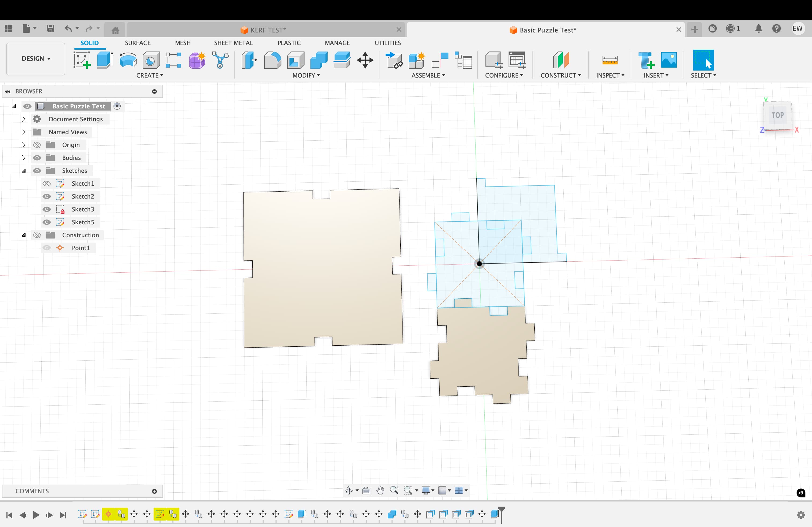The height and width of the screenshot is (527, 812).
Task: Click the Create Sketch tool icon
Action: click(82, 60)
